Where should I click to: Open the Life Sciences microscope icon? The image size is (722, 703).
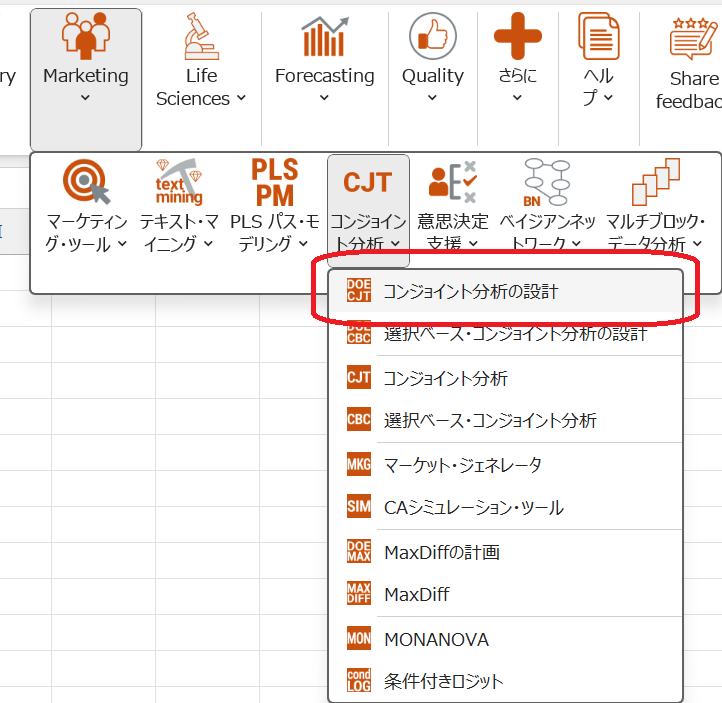pos(201,38)
